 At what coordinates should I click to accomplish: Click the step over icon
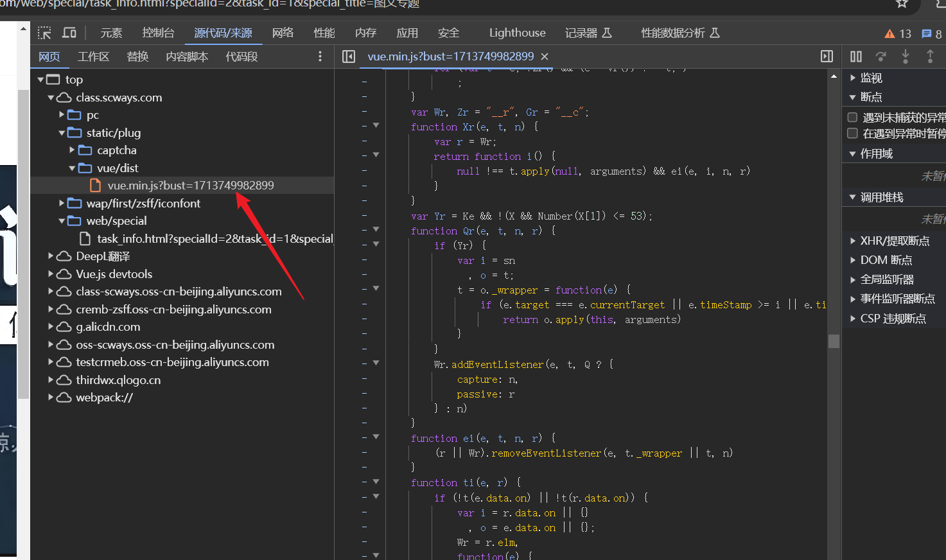point(881,57)
